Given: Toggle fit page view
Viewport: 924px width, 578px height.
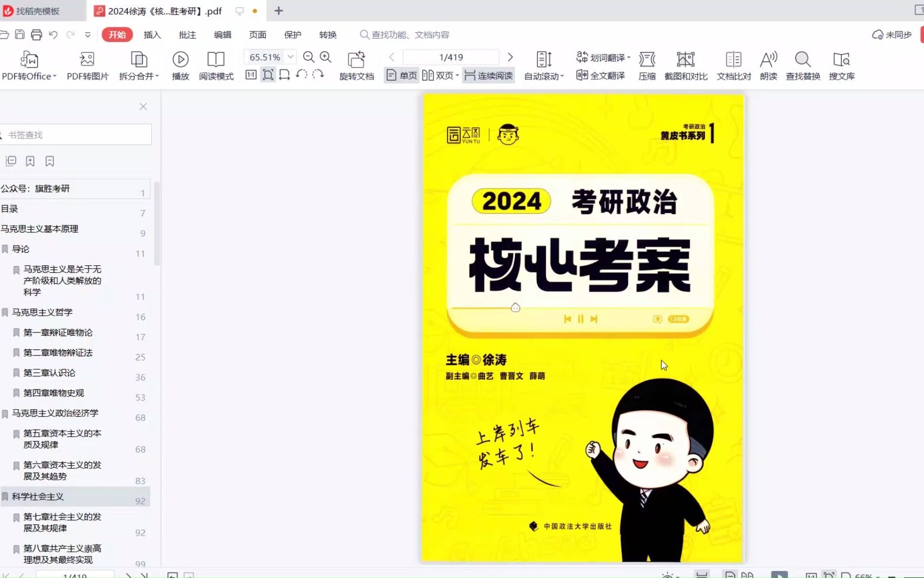Looking at the screenshot, I should [268, 75].
